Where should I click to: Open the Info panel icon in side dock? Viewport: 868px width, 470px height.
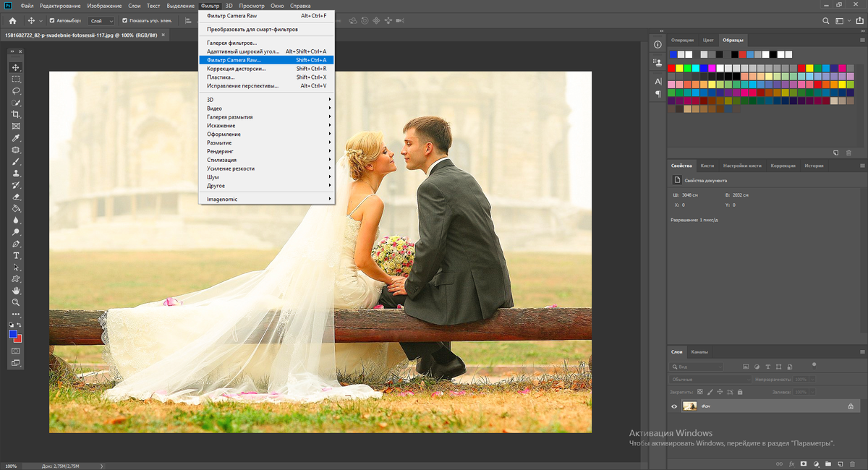click(x=658, y=45)
